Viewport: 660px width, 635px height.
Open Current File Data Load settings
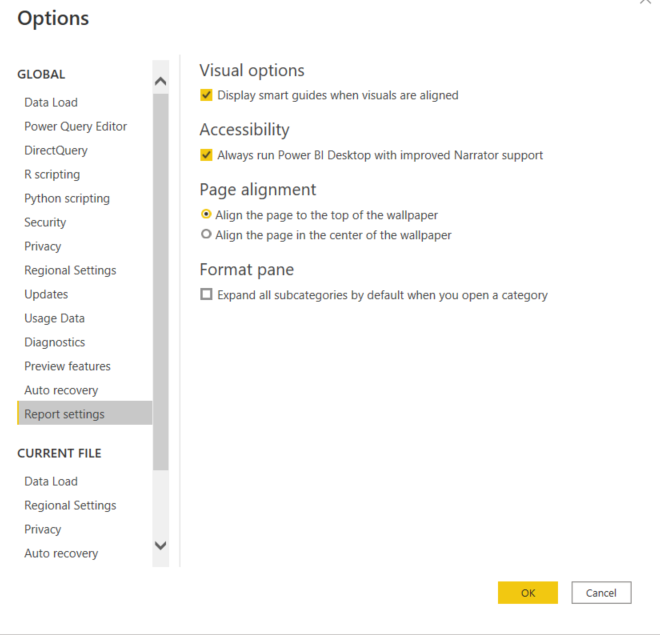(x=51, y=481)
